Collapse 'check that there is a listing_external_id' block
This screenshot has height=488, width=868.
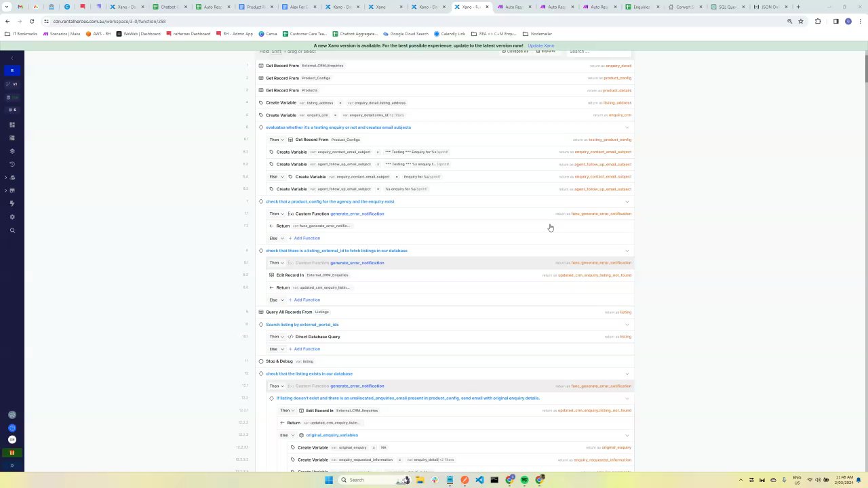coord(627,251)
